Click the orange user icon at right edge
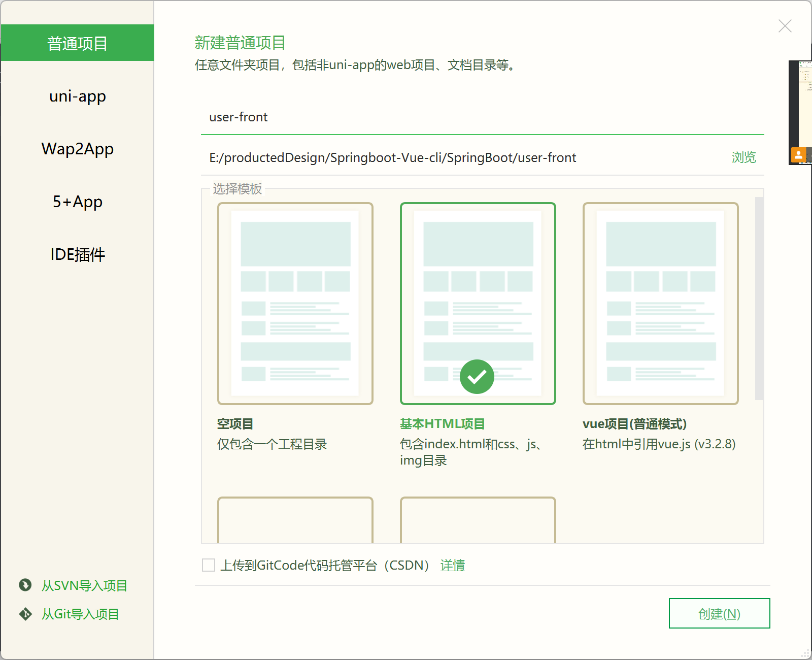Viewport: 812px width, 660px height. pos(798,155)
